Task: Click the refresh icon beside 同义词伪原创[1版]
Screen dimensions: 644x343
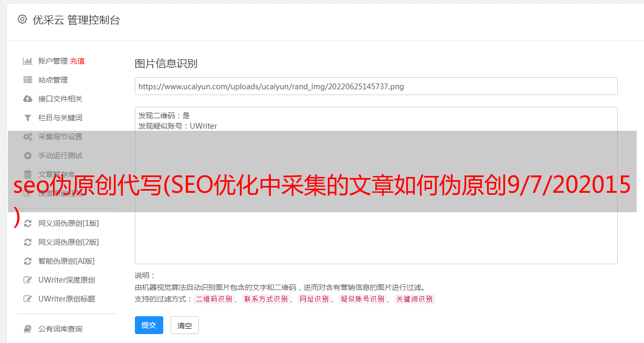Action: pyautogui.click(x=28, y=223)
